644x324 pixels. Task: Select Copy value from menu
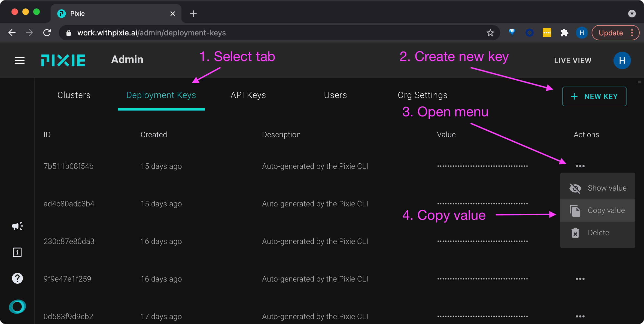click(598, 210)
